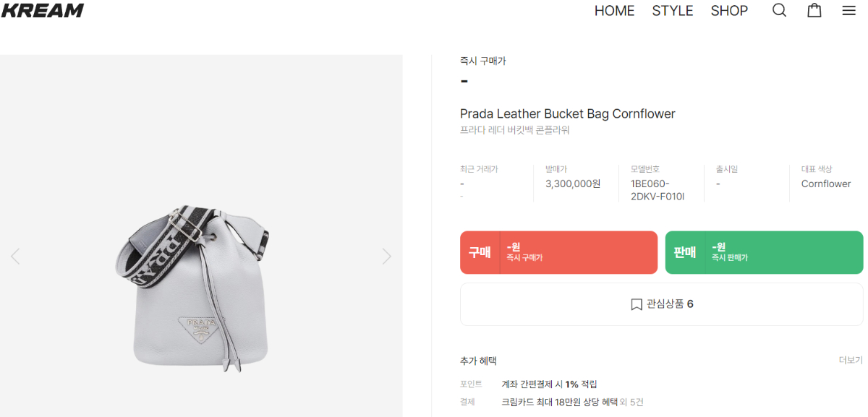868x417 pixels.
Task: Click the Prada Leather Bucket Bag Cornflower title
Action: (x=567, y=114)
